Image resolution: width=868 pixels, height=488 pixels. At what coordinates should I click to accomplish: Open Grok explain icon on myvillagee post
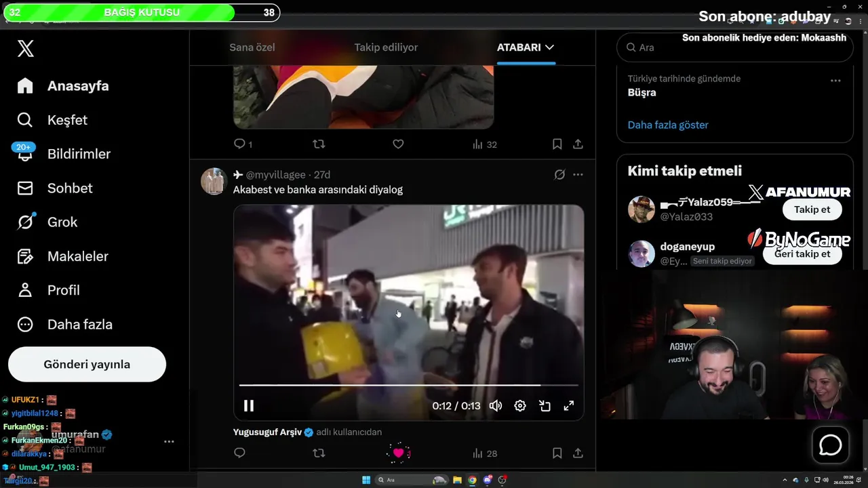coord(559,174)
